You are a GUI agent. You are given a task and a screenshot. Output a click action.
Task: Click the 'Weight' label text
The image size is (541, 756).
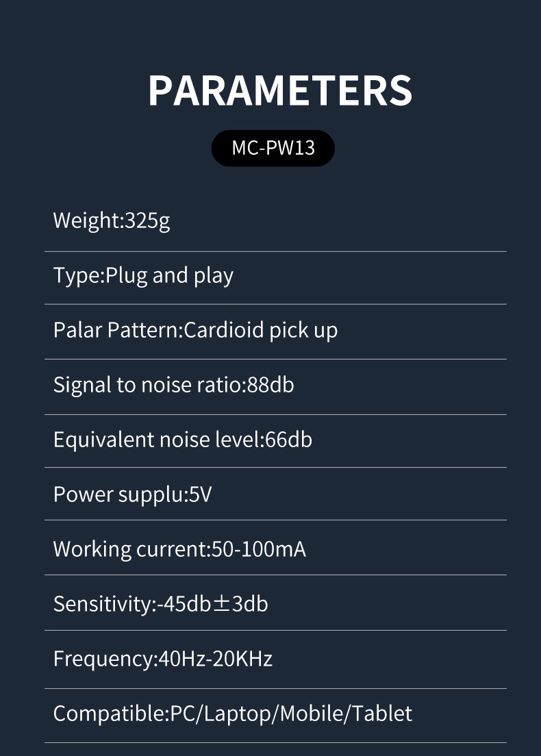86,221
